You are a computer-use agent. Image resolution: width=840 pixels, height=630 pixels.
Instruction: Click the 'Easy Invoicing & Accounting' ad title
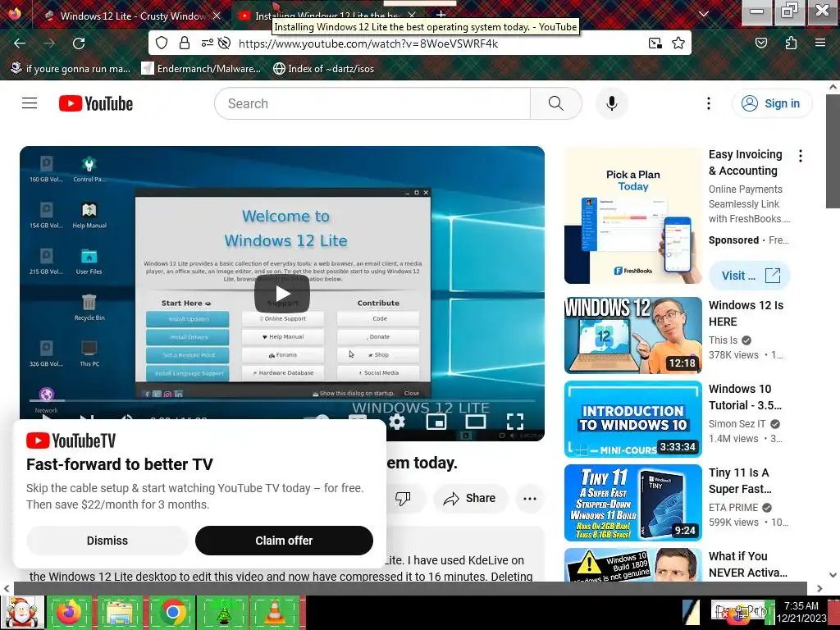point(745,162)
